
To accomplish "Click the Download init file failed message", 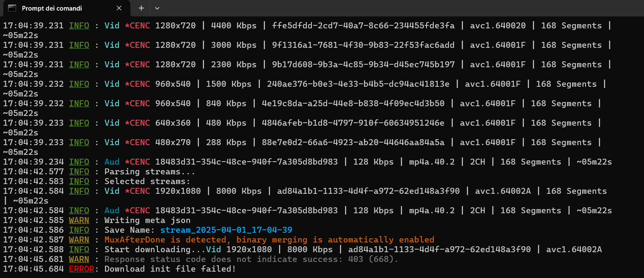I will tap(170, 269).
